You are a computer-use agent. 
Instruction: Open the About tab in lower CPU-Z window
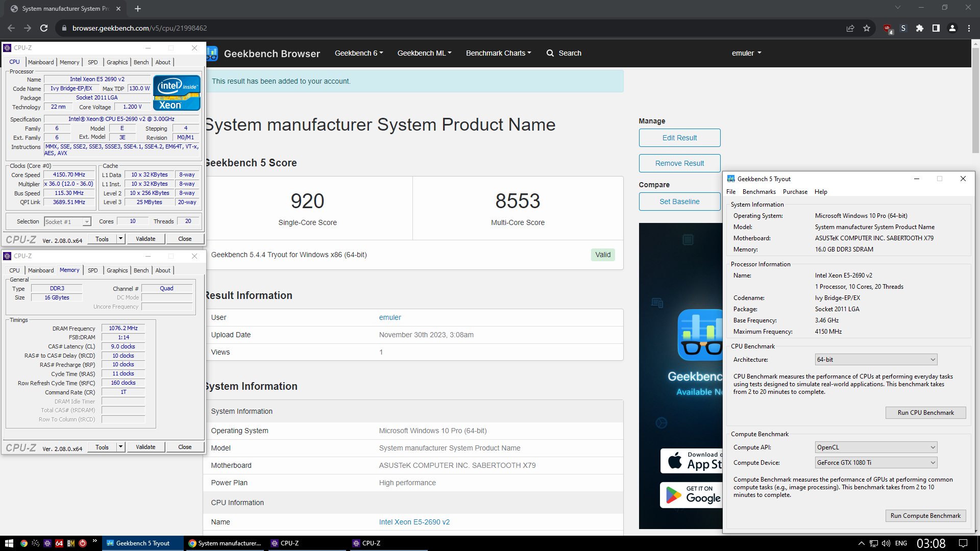pyautogui.click(x=163, y=270)
